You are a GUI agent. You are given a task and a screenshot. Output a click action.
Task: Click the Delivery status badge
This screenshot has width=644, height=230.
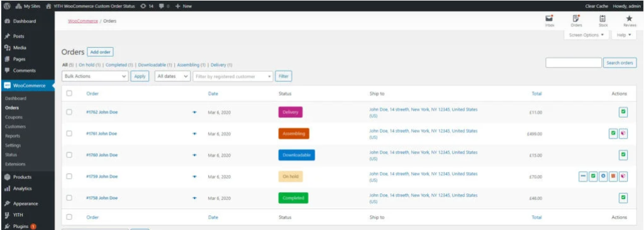point(291,112)
